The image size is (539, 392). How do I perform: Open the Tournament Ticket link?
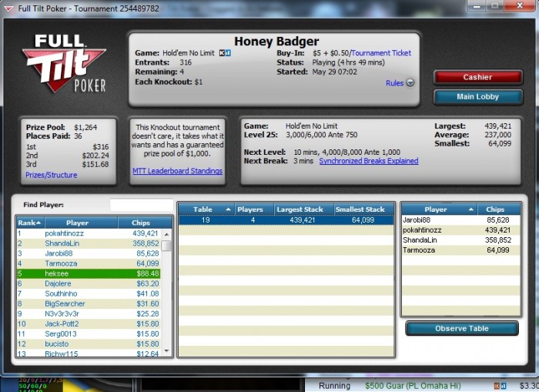pyautogui.click(x=381, y=53)
